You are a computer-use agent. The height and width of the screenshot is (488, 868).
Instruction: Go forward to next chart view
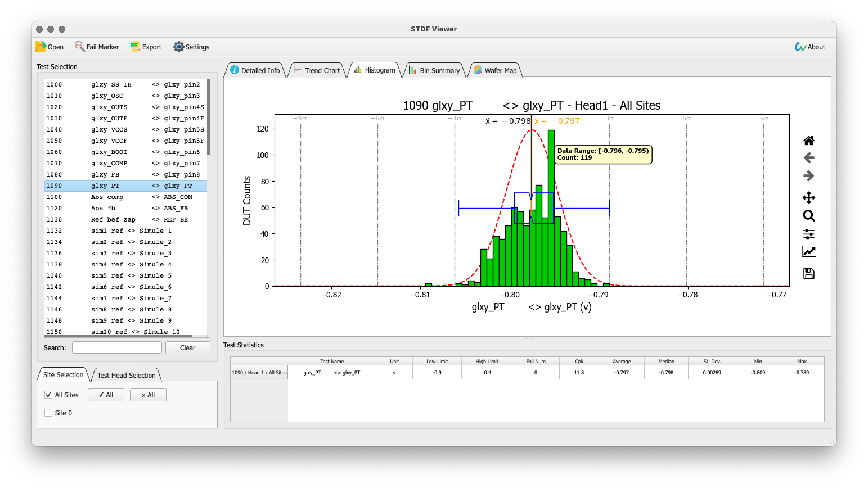[809, 176]
